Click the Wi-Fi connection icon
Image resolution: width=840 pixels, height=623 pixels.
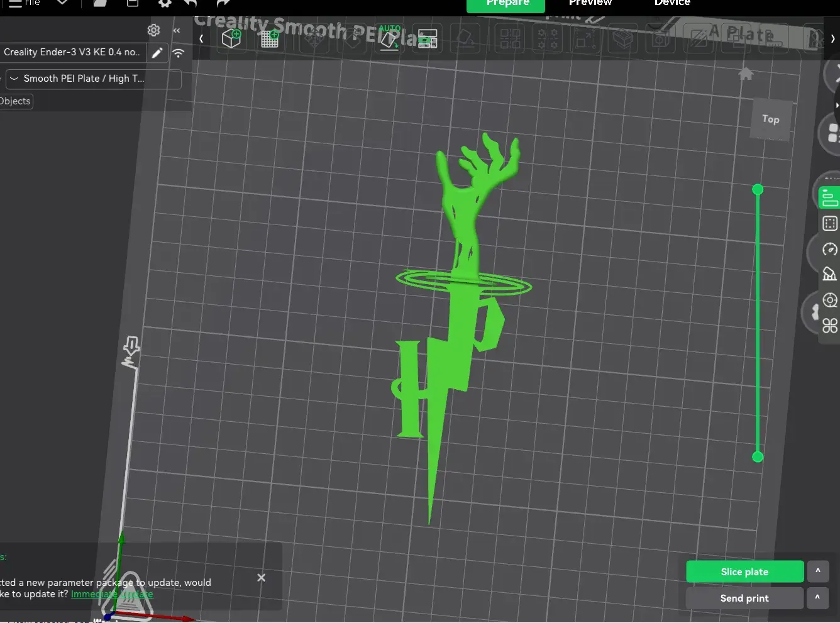point(179,53)
